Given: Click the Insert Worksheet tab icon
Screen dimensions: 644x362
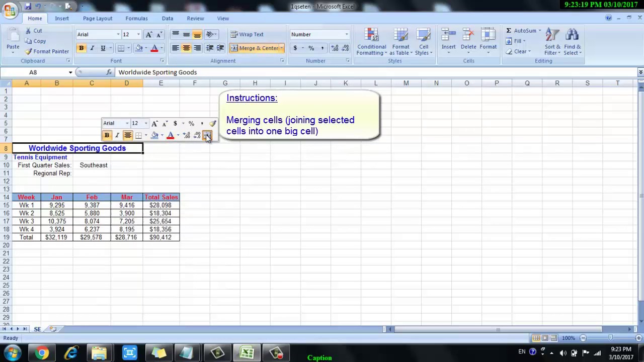Looking at the screenshot, I should [52, 329].
